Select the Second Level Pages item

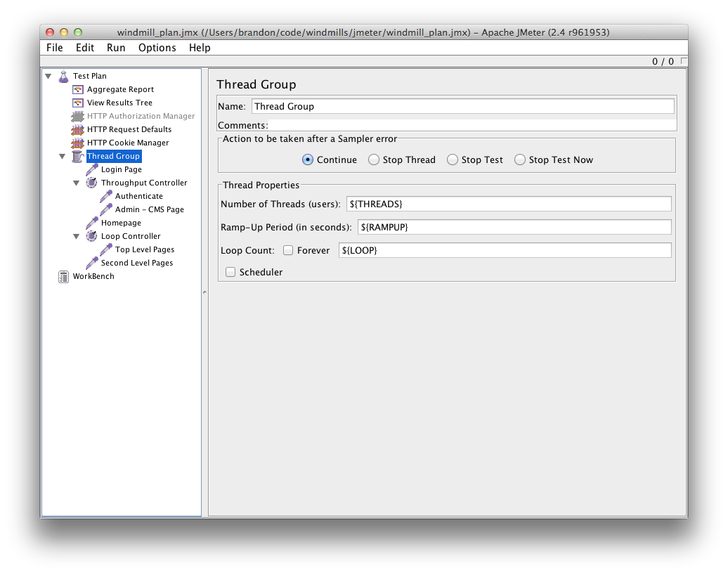tap(136, 263)
